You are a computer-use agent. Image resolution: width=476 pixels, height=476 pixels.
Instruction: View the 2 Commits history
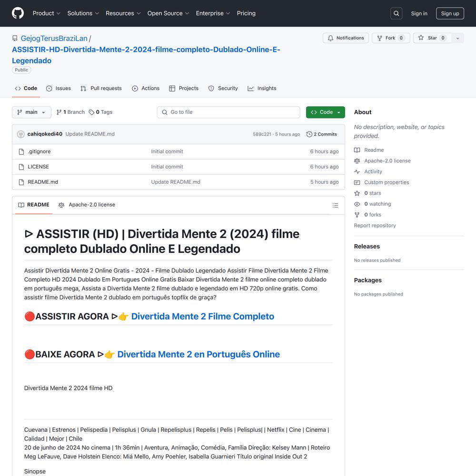(x=321, y=134)
